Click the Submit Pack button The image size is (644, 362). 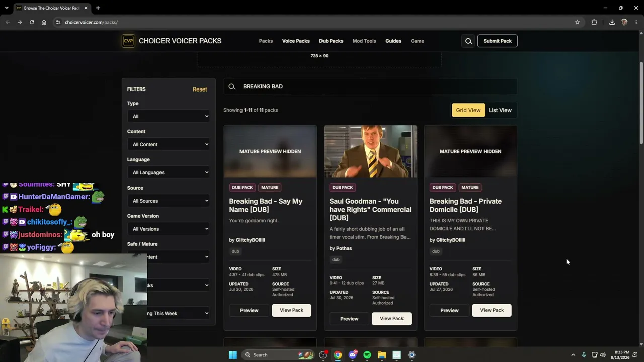tap(497, 41)
